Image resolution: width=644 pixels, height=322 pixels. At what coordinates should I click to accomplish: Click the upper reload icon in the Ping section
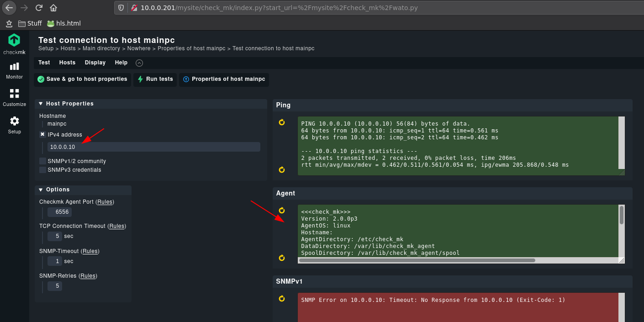pyautogui.click(x=282, y=122)
